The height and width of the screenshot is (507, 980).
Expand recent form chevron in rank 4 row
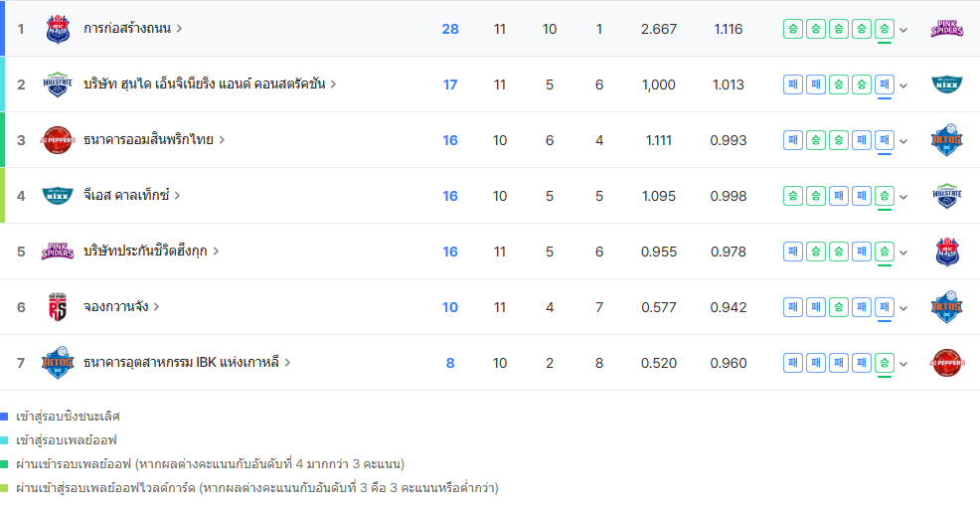[903, 197]
